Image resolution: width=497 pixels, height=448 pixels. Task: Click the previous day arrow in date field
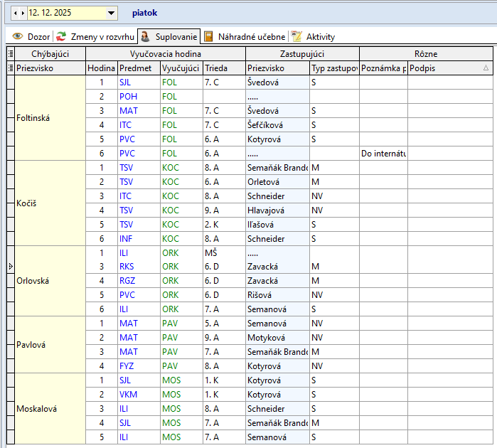click(x=16, y=13)
